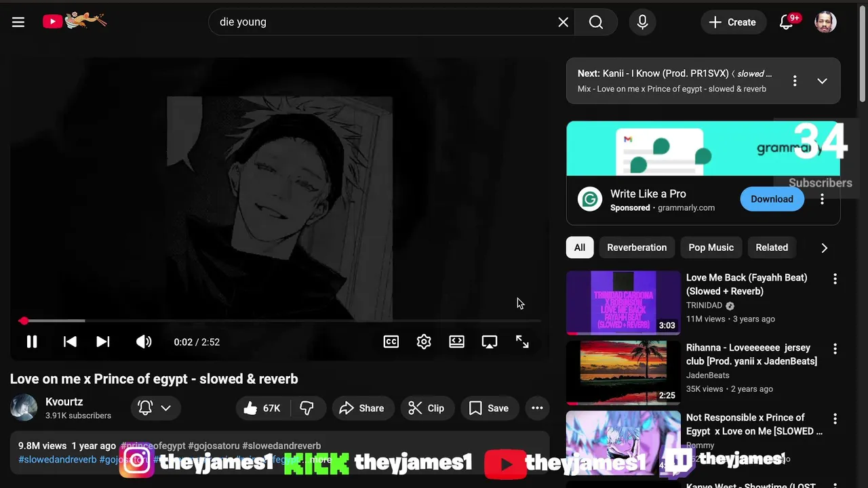The width and height of the screenshot is (868, 488).
Task: Toggle closed captions
Action: click(391, 342)
